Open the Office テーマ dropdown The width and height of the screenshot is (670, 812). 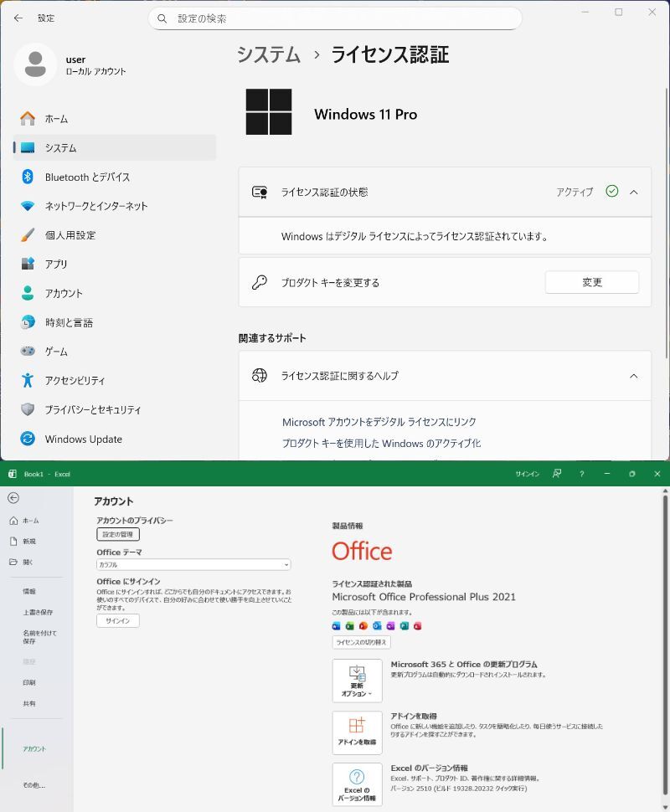(193, 565)
